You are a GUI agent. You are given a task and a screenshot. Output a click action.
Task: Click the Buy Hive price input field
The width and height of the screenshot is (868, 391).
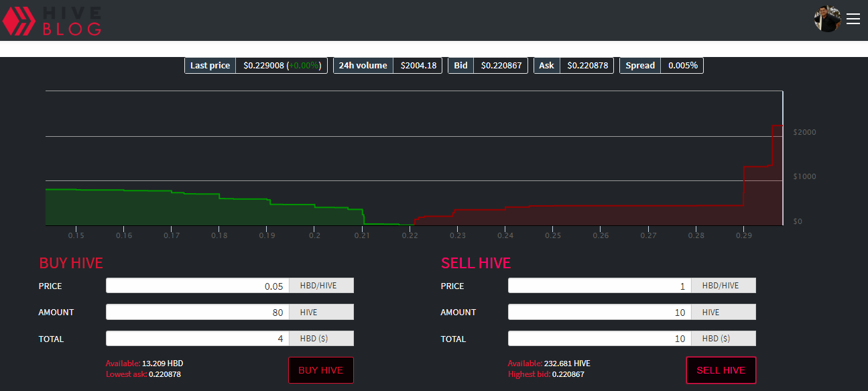tap(198, 286)
